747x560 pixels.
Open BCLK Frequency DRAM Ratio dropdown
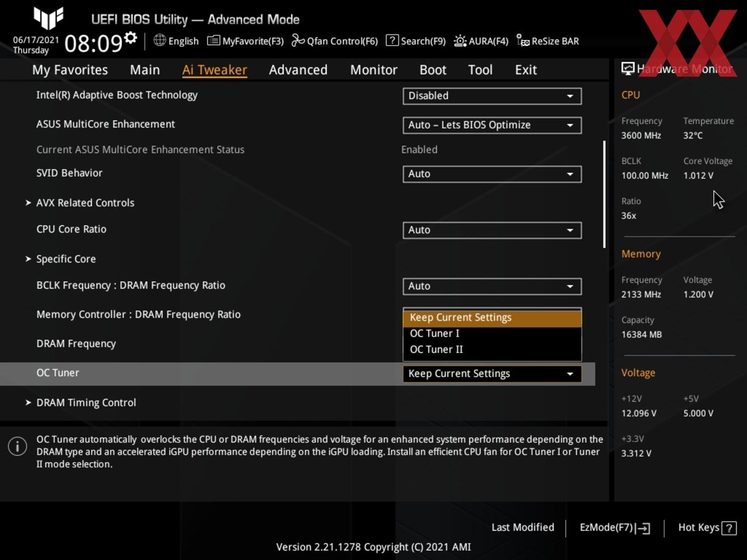tap(492, 285)
